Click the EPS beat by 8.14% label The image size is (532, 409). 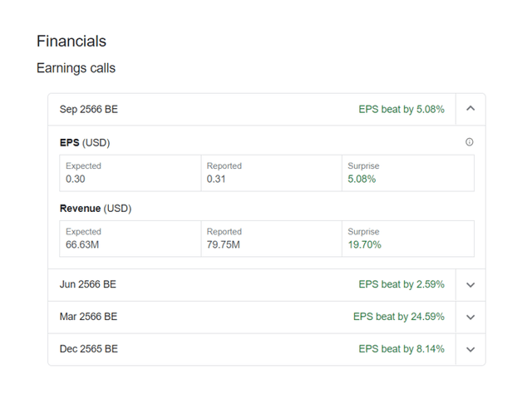401,349
